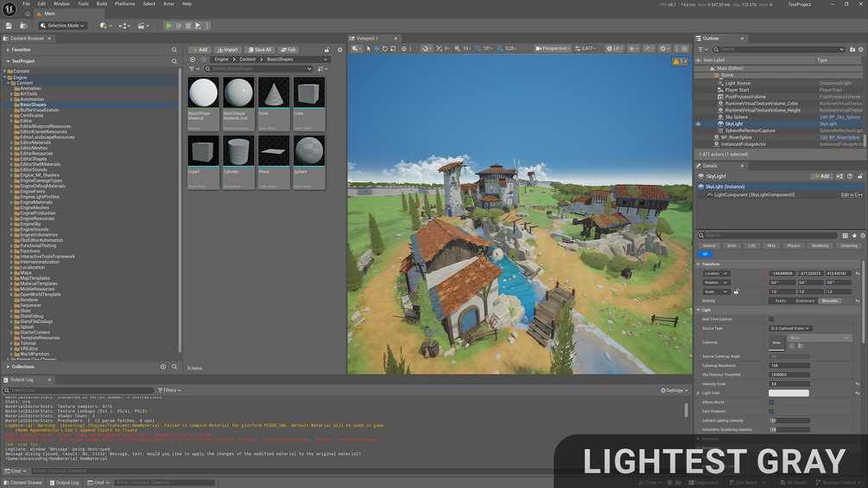The width and height of the screenshot is (868, 488).
Task: Toggle rotation snap 10° icon
Action: pyautogui.click(x=478, y=48)
